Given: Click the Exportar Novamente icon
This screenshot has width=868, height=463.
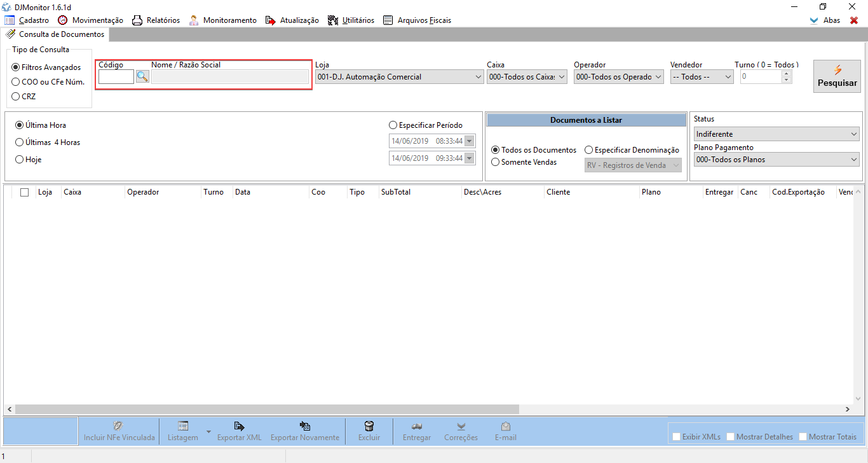Looking at the screenshot, I should [304, 426].
